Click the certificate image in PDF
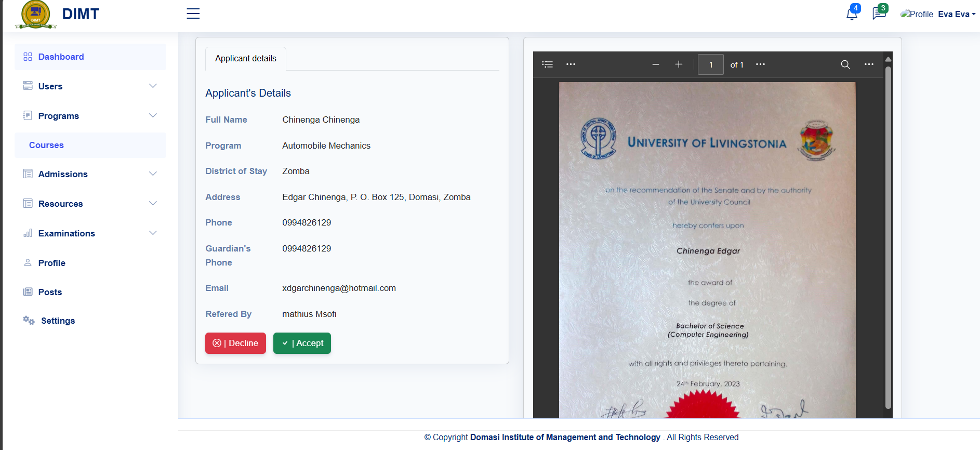The height and width of the screenshot is (450, 980). [x=707, y=250]
